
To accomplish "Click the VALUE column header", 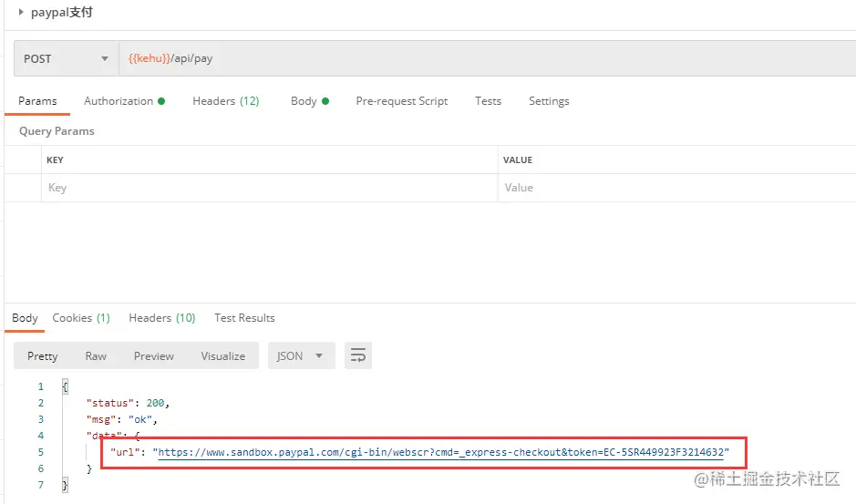I will [518, 160].
